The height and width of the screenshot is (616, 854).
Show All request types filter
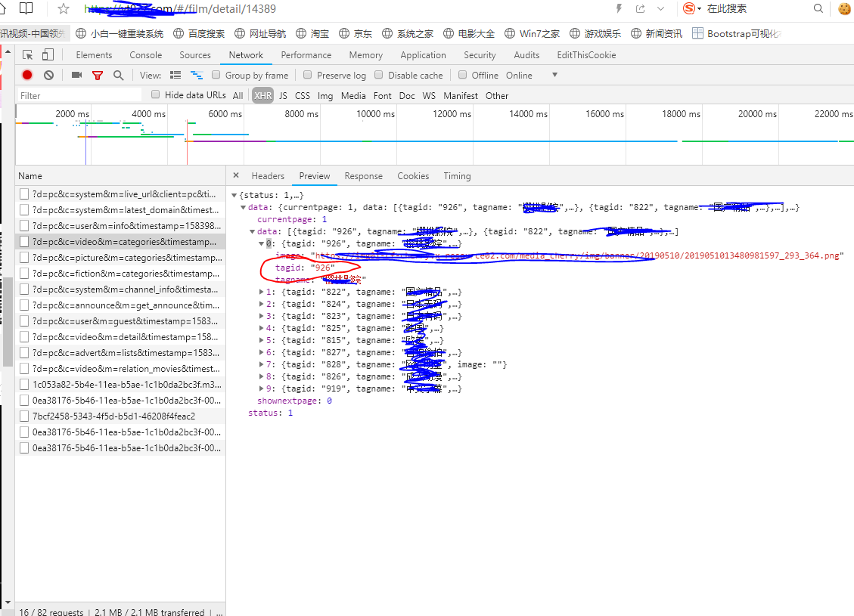pyautogui.click(x=238, y=96)
